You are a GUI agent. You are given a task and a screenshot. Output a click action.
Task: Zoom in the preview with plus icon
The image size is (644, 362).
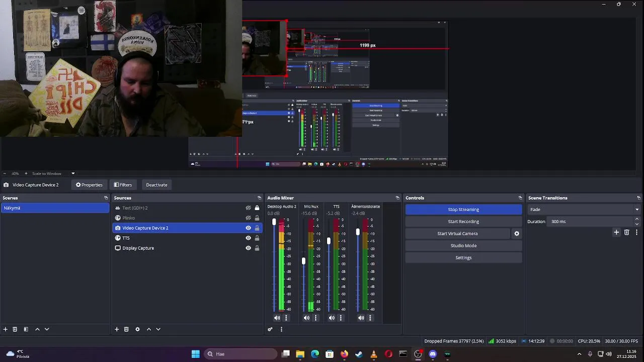point(26,173)
